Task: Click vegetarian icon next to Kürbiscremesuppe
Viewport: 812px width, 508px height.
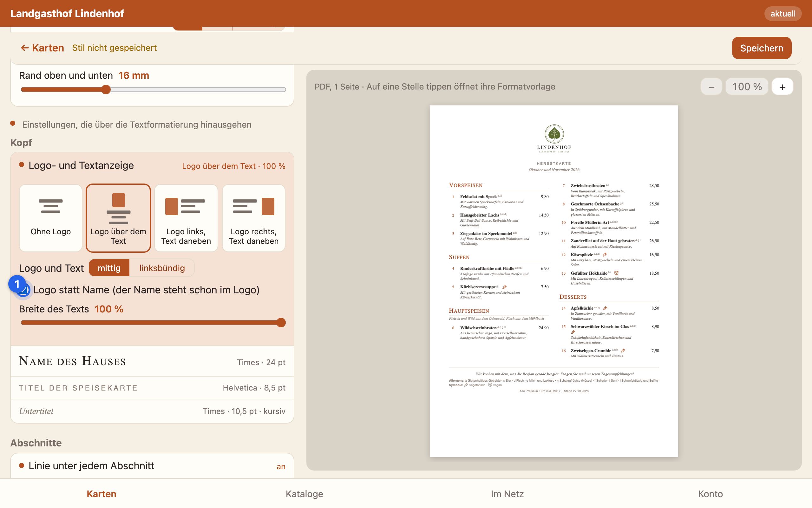Action: (x=504, y=287)
